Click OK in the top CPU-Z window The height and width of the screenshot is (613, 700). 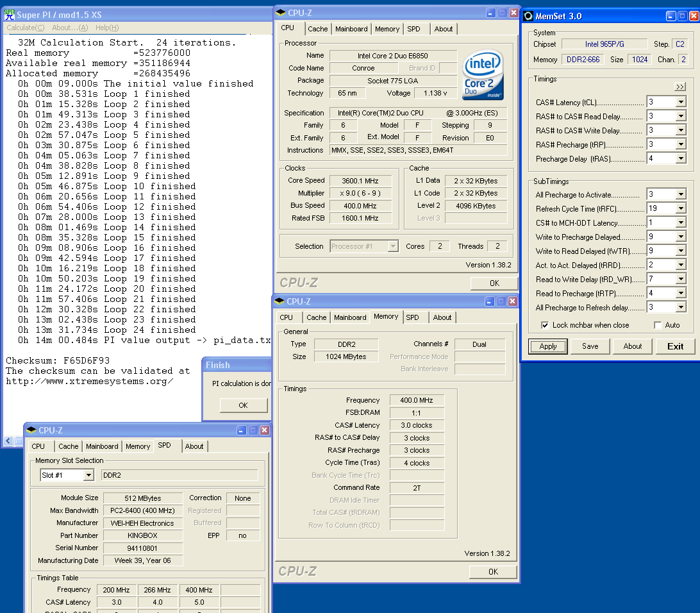(494, 283)
